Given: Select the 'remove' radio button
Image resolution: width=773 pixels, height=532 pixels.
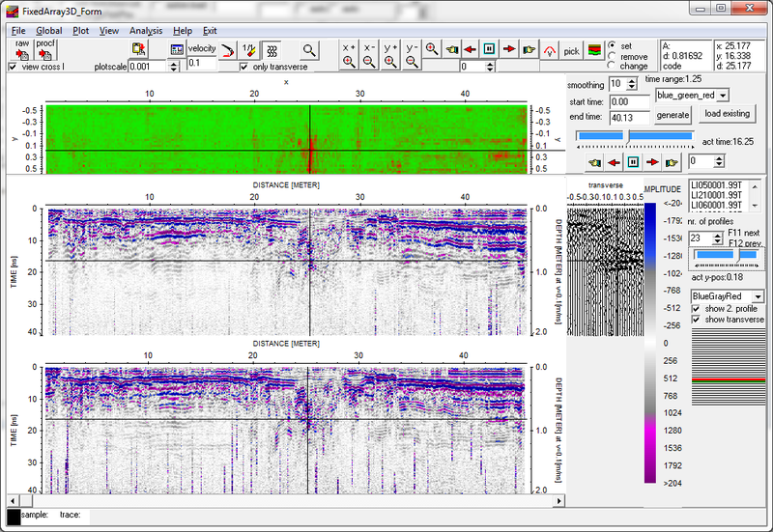Looking at the screenshot, I should (x=612, y=56).
